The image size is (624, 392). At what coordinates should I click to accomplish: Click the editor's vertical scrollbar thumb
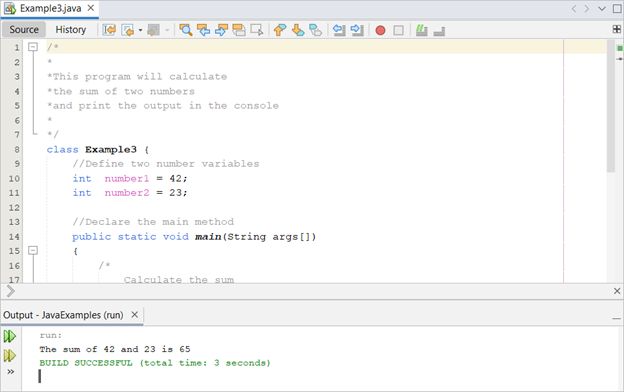(x=611, y=105)
